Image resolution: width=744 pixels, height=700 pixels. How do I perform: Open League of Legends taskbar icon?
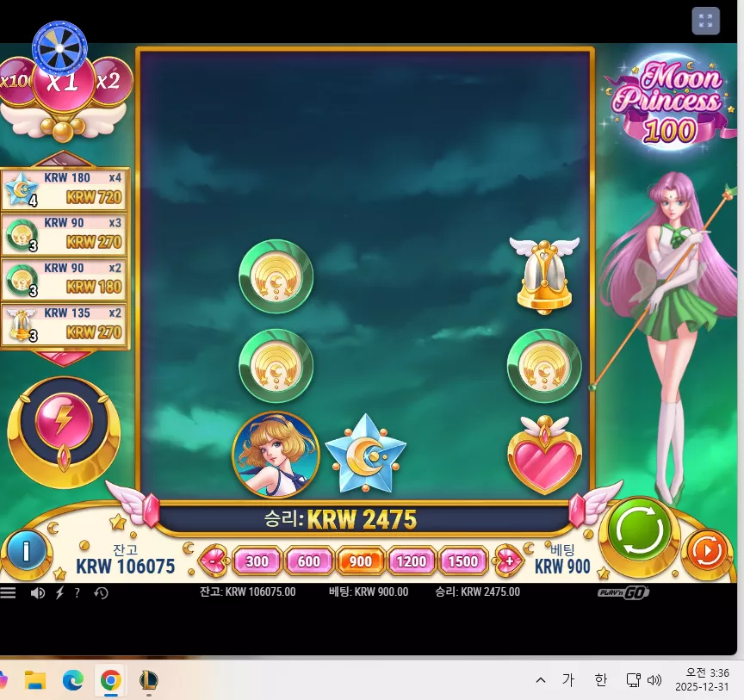[148, 680]
